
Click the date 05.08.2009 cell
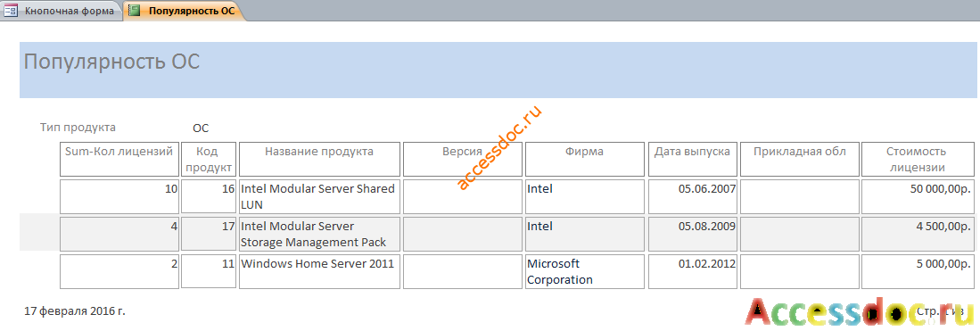pyautogui.click(x=692, y=234)
